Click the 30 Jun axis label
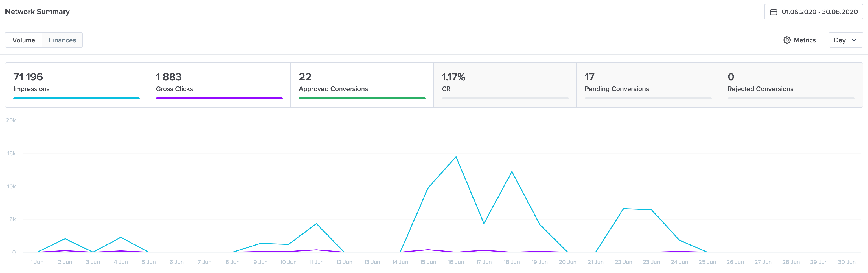This screenshot has height=273, width=868. [847, 262]
